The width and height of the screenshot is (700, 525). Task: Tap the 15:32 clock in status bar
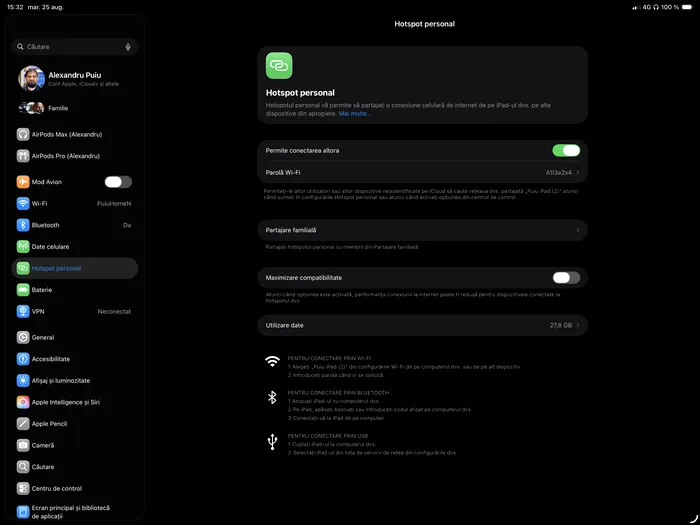[15, 7]
